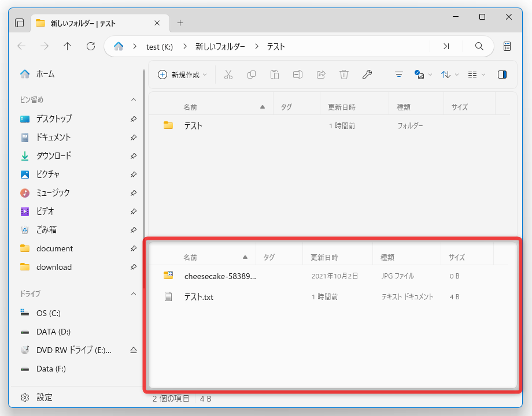Open the 新規作成 dropdown
This screenshot has height=416, width=532.
[182, 75]
